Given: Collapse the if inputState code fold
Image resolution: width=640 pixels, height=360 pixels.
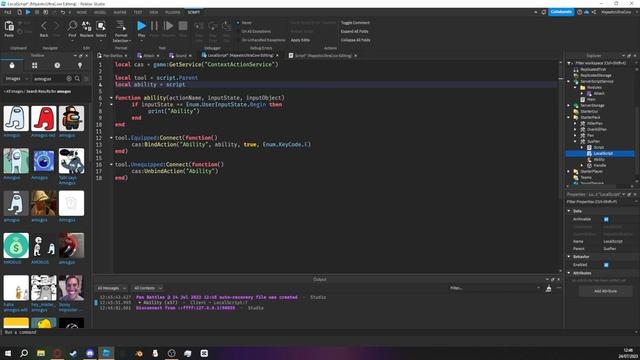Looking at the screenshot, I should pyautogui.click(x=111, y=104).
